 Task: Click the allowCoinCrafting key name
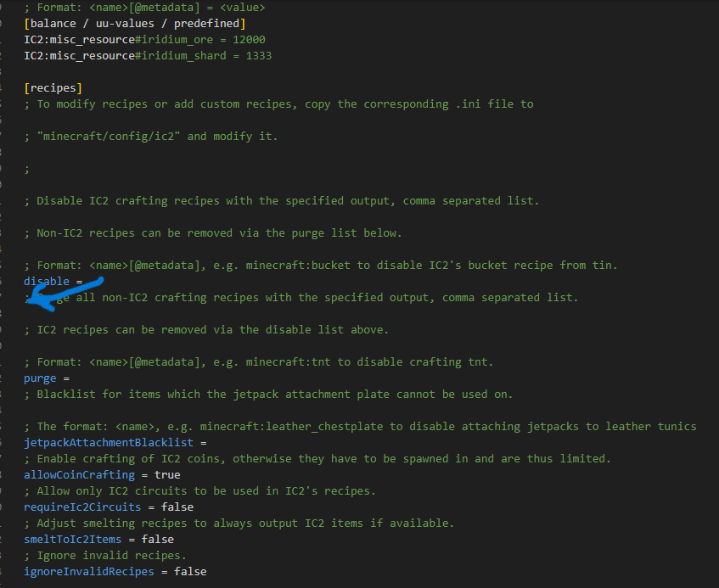tap(79, 475)
